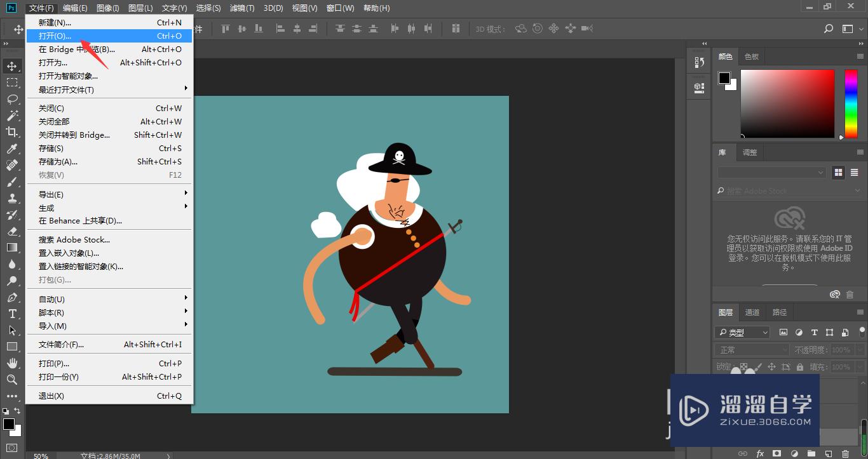Screen dimensions: 868x459
Task: Click the add layer mask icon
Action: [776, 454]
